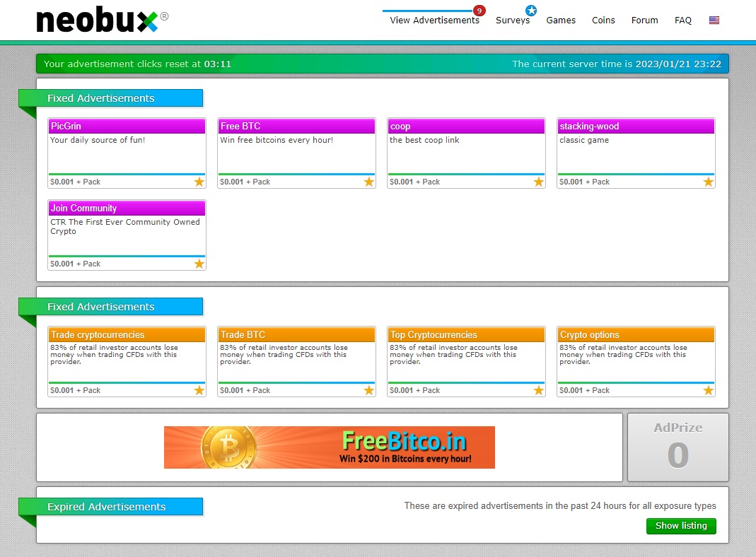Viewport: 756px width, 557px height.
Task: Click the '$0.001 + Pack' on stacking-wood ad
Action: click(584, 182)
